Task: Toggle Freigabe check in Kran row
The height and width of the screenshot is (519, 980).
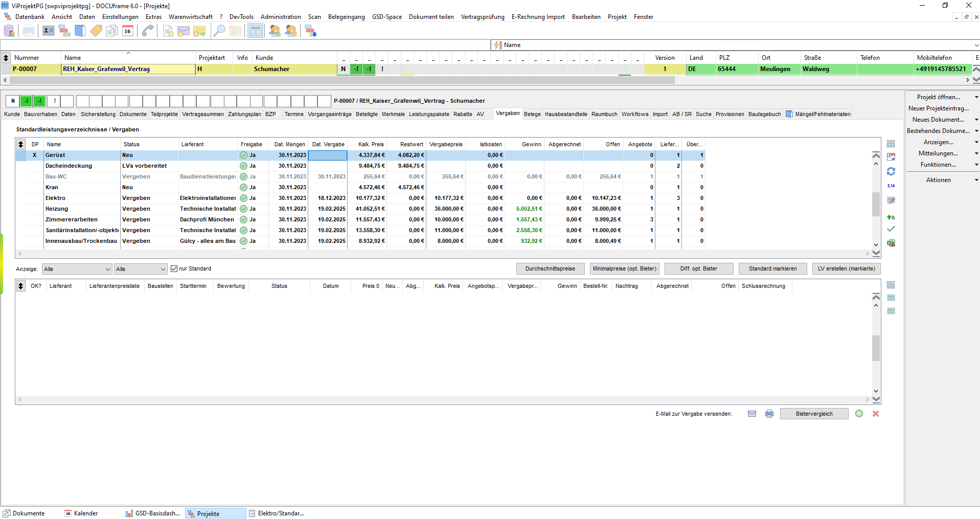Action: coord(243,187)
